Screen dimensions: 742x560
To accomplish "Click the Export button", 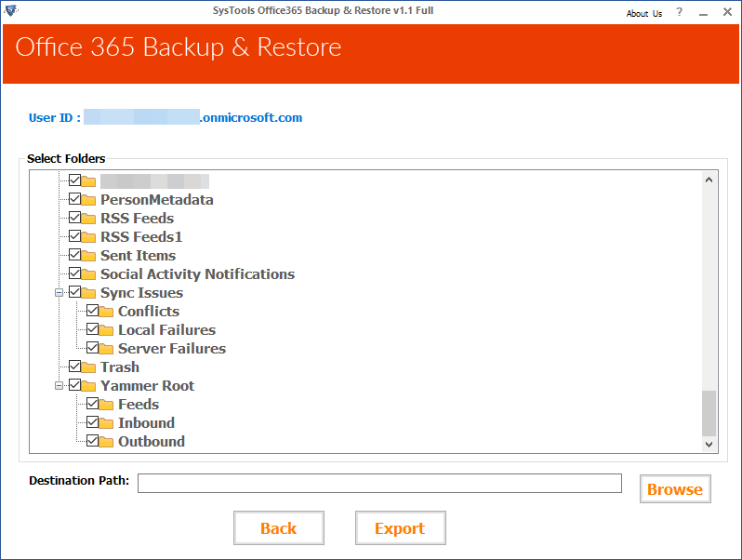I will [401, 528].
